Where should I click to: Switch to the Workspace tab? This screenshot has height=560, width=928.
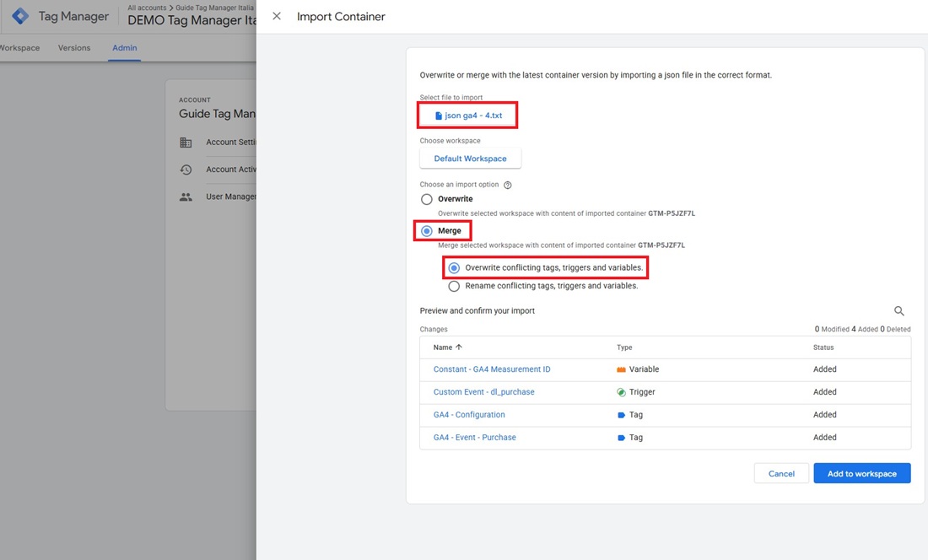pyautogui.click(x=19, y=48)
